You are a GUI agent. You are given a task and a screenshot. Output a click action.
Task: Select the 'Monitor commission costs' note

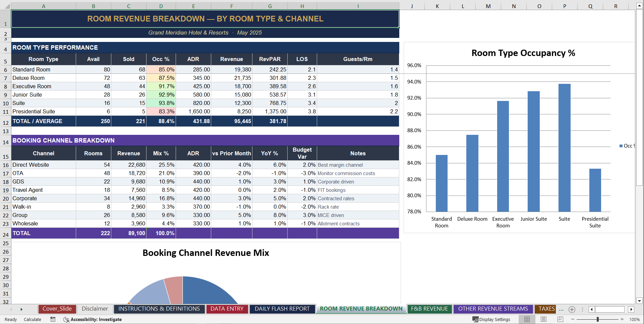(358, 173)
